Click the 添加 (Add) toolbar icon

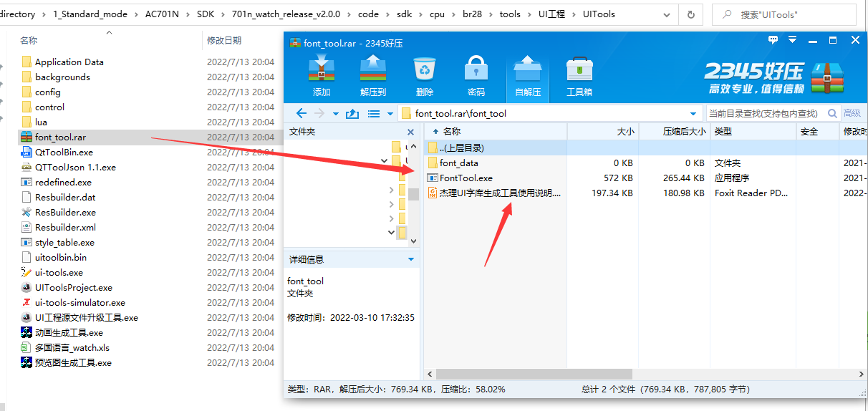pyautogui.click(x=322, y=69)
